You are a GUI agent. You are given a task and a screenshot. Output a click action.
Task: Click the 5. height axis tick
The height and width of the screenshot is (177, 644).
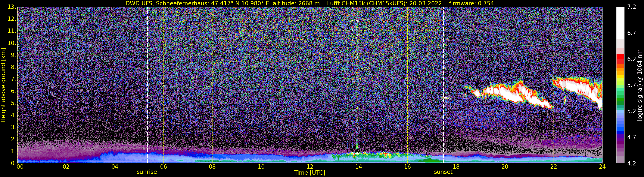pos(13,103)
